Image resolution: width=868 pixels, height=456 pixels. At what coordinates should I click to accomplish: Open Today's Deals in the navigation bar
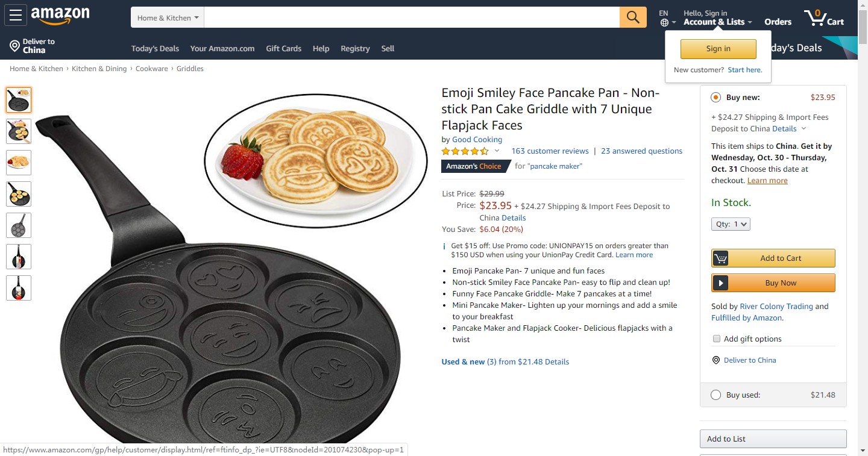pos(155,48)
